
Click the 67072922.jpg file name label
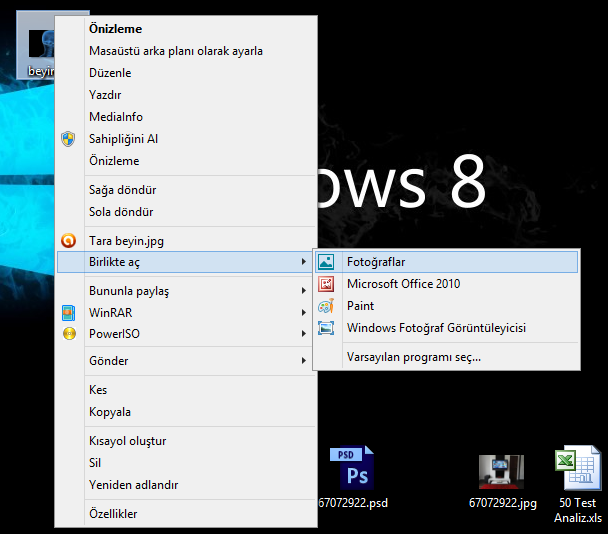tap(503, 503)
